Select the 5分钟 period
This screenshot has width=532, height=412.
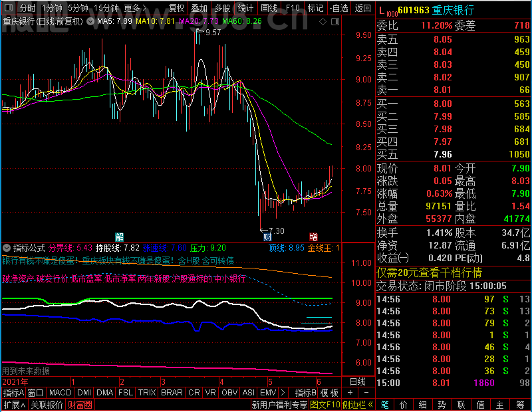point(78,8)
